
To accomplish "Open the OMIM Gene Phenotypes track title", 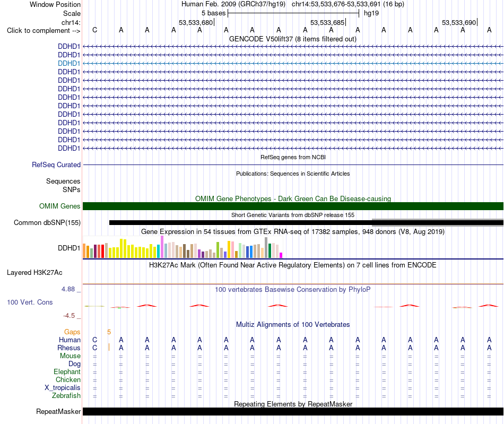I will [293, 198].
